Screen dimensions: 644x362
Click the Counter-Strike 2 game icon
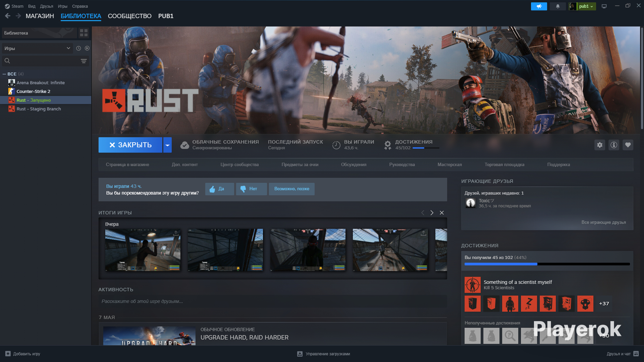click(x=12, y=91)
